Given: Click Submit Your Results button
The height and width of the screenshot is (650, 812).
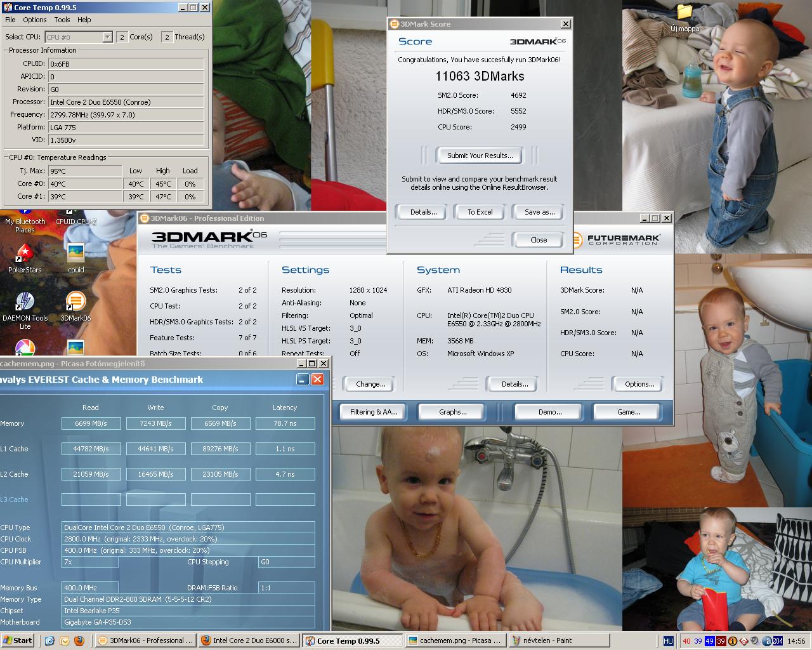Looking at the screenshot, I should coord(480,156).
